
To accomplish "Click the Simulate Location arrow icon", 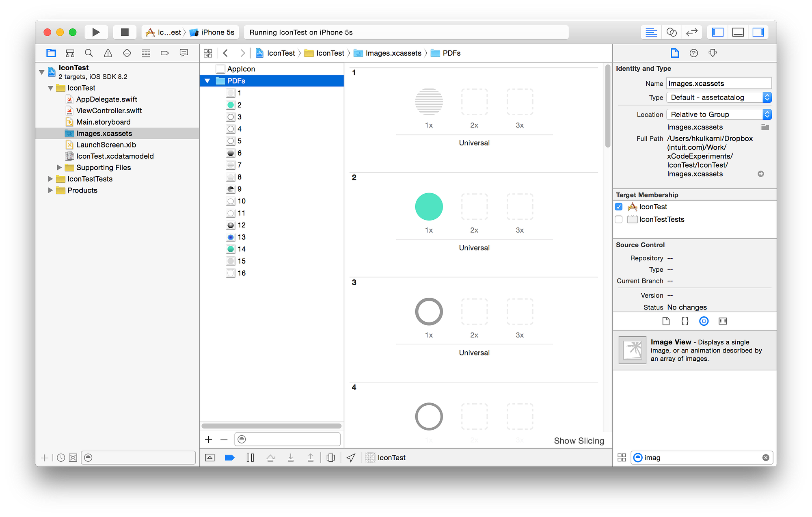I will coord(351,458).
